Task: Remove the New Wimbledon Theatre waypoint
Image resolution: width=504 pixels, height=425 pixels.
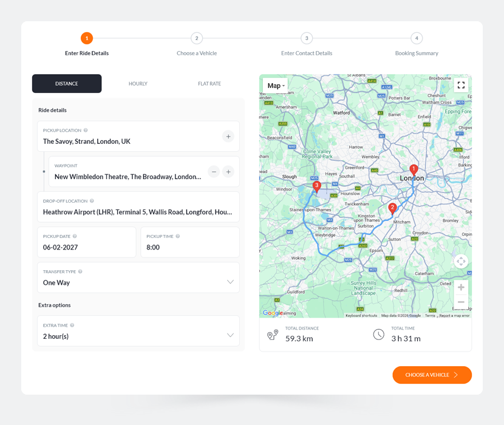Action: (214, 172)
